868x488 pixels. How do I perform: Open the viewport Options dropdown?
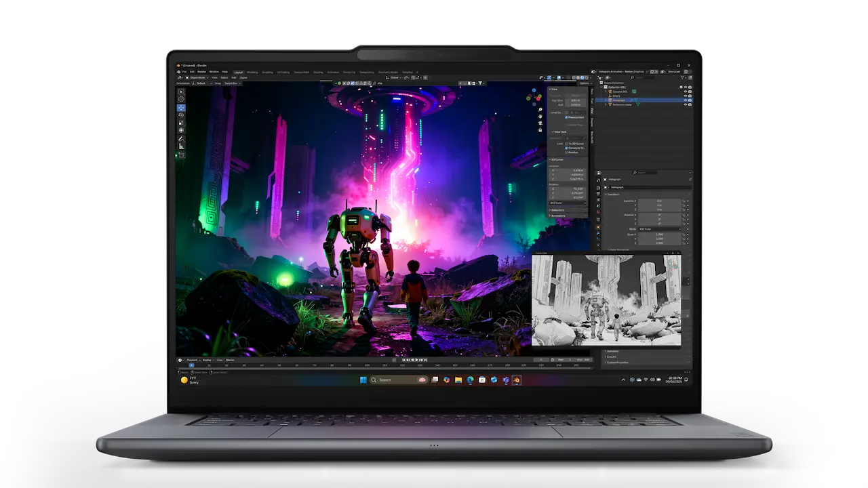click(586, 83)
